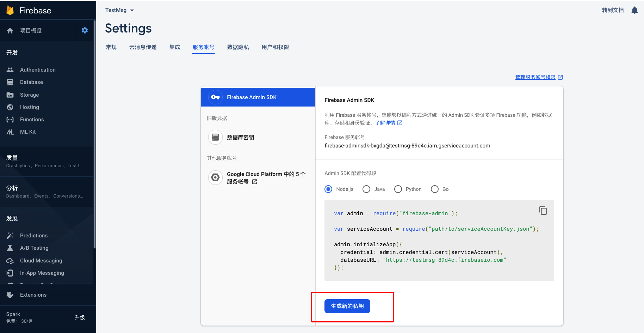Select the Node.js code language

point(328,189)
